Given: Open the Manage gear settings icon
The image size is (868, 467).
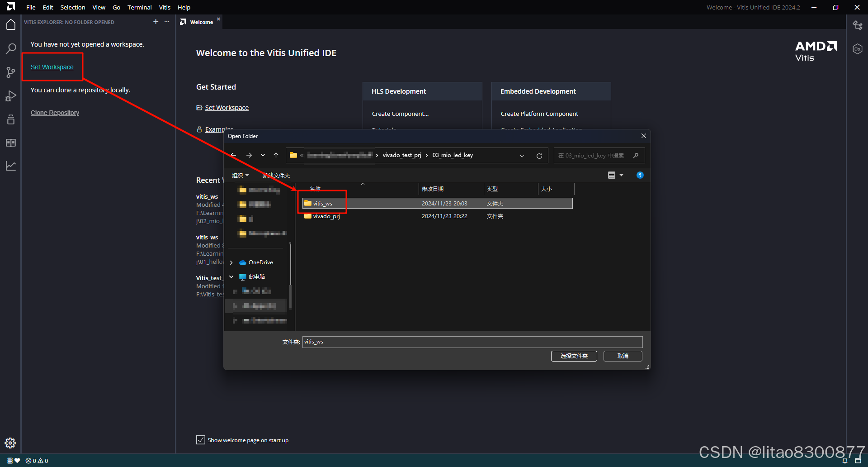Looking at the screenshot, I should 10,443.
